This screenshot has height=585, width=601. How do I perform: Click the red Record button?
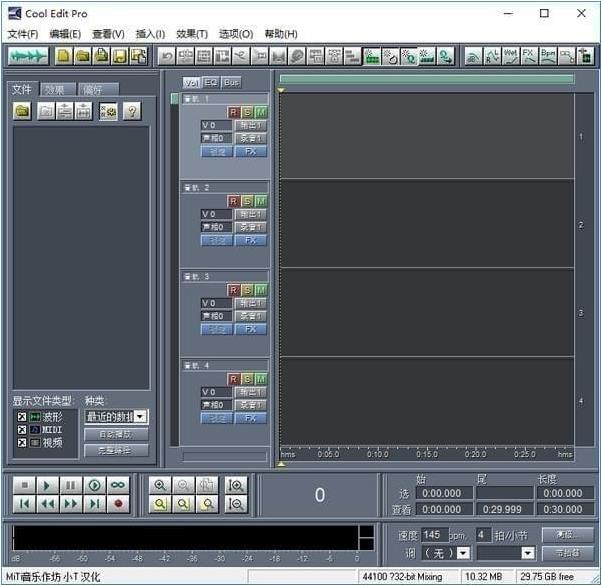(x=118, y=504)
